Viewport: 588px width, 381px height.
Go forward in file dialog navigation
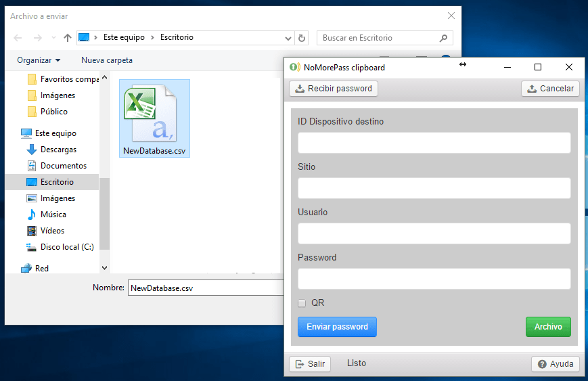(x=38, y=38)
